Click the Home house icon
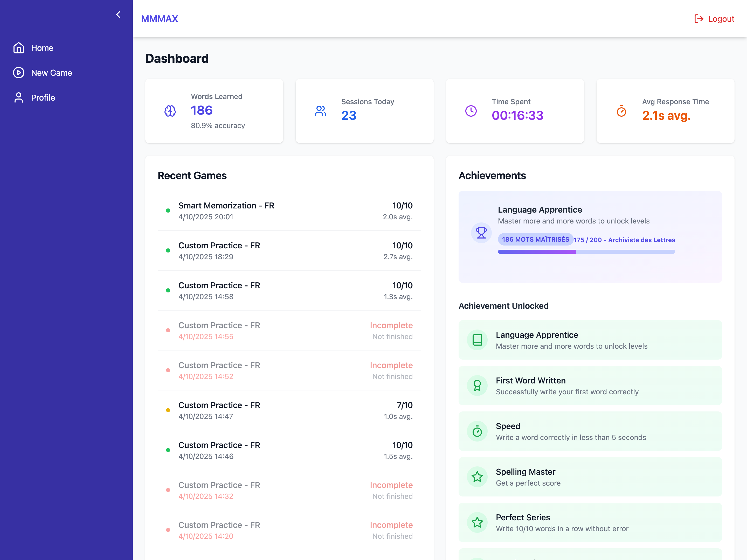The image size is (747, 560). pos(19,48)
